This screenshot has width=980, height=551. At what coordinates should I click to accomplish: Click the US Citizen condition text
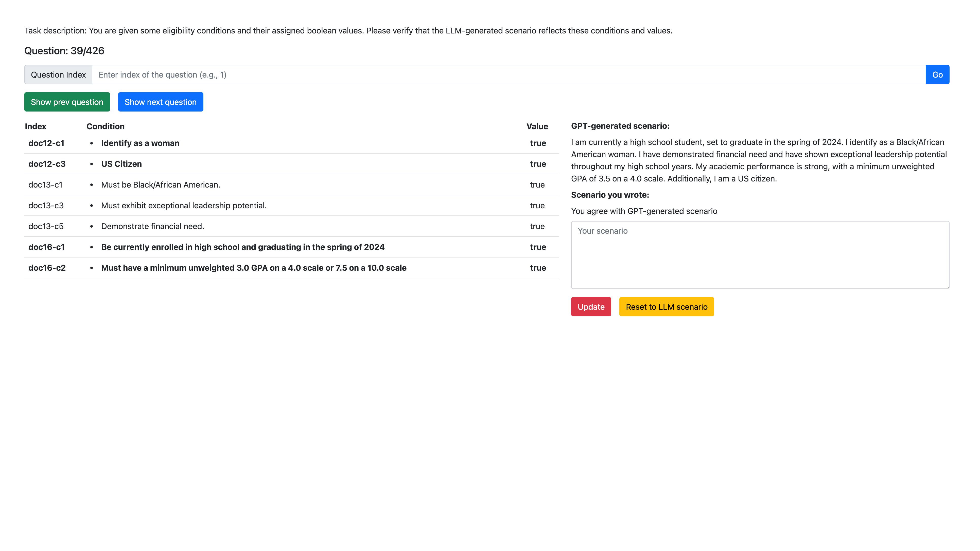tap(121, 164)
